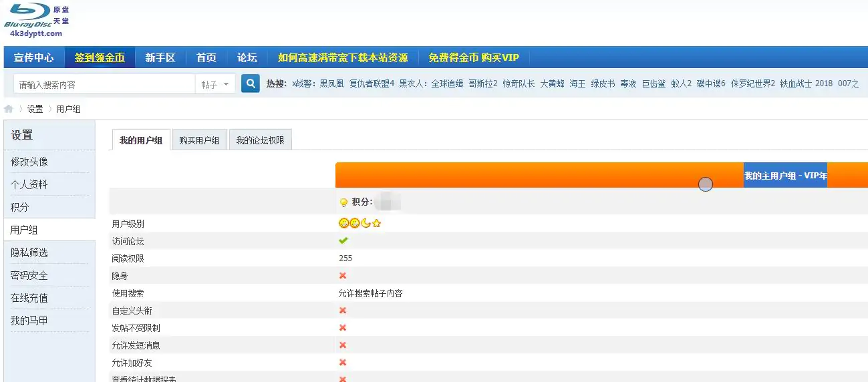Switch to the 我的论坛权限 tab

click(x=261, y=140)
